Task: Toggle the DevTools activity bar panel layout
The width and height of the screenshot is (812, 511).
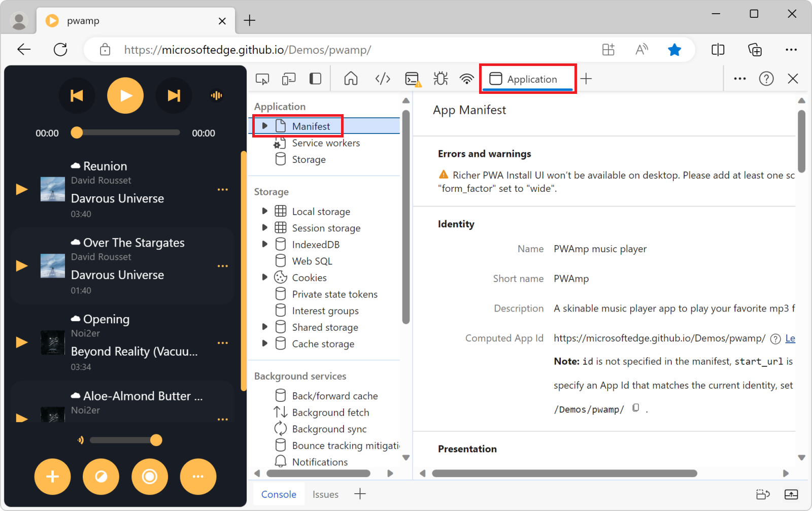Action: coord(315,79)
